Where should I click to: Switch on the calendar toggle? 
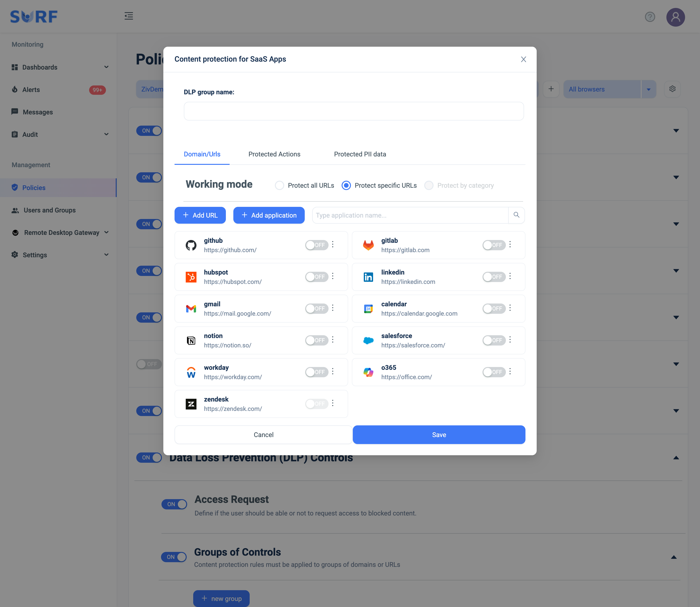494,309
